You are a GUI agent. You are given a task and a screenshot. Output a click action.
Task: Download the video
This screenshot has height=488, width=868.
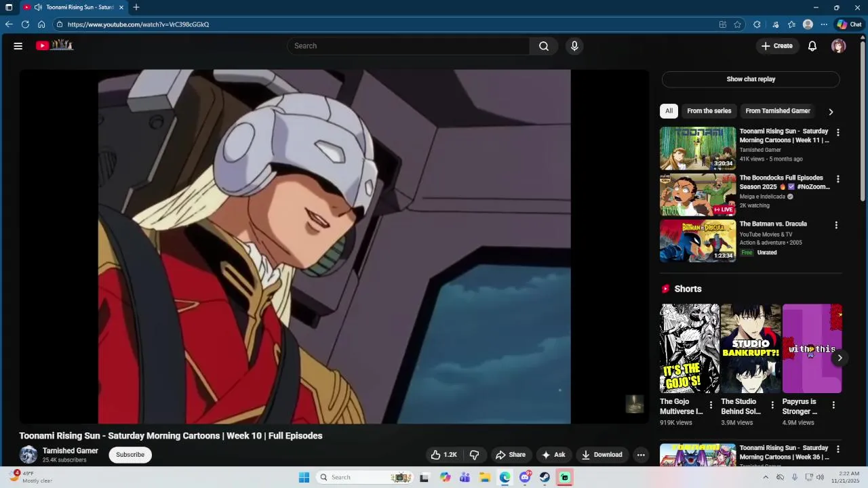[x=602, y=455]
